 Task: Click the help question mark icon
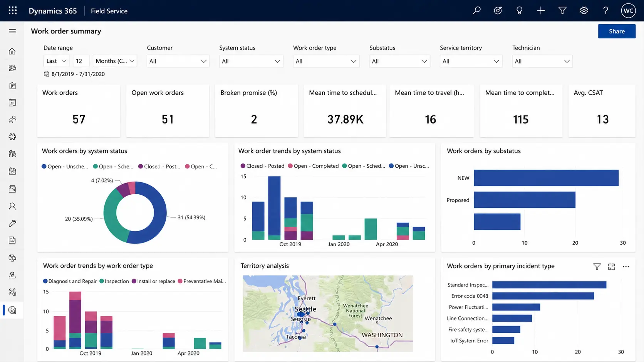click(x=605, y=10)
